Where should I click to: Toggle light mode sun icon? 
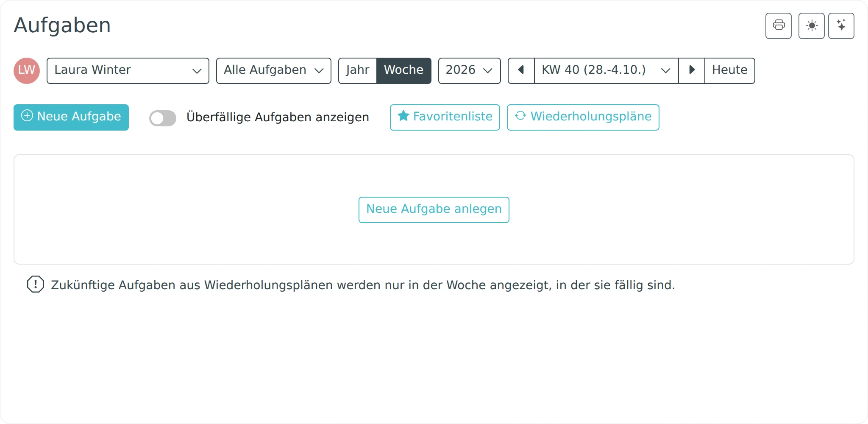coord(812,26)
